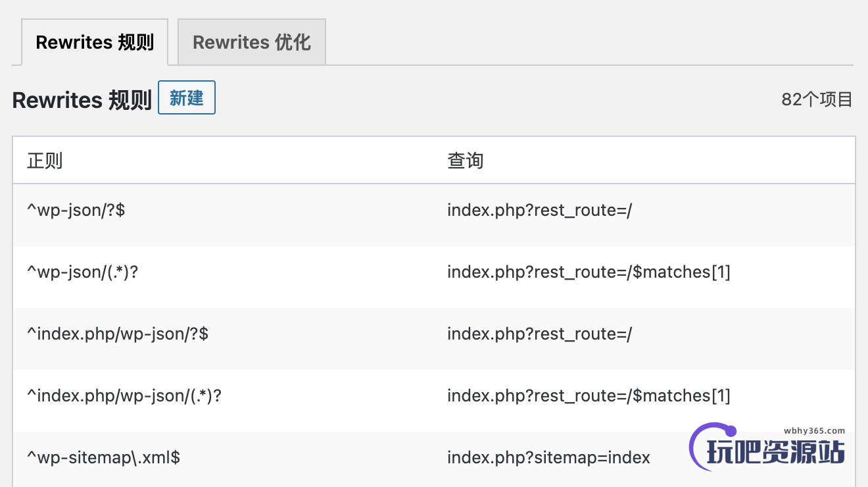
Task: Click the wbhy365.com watermark text
Action: tap(814, 431)
